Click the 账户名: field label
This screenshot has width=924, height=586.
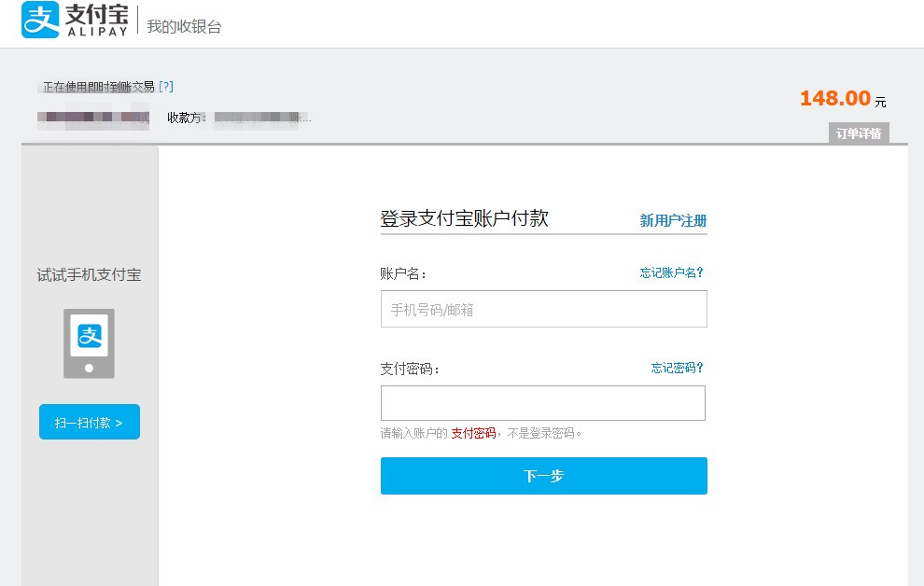(x=403, y=273)
